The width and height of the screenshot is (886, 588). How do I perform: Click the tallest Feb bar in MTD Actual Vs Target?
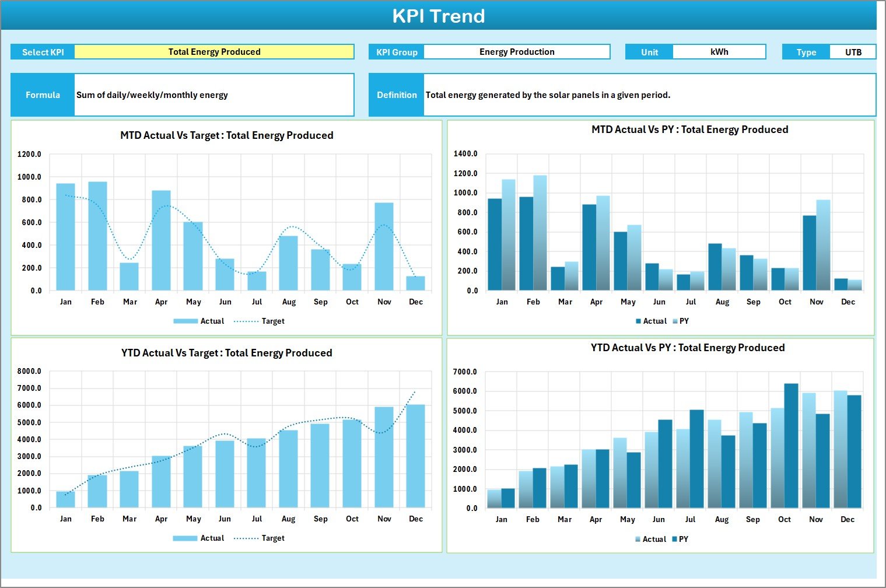(x=97, y=233)
